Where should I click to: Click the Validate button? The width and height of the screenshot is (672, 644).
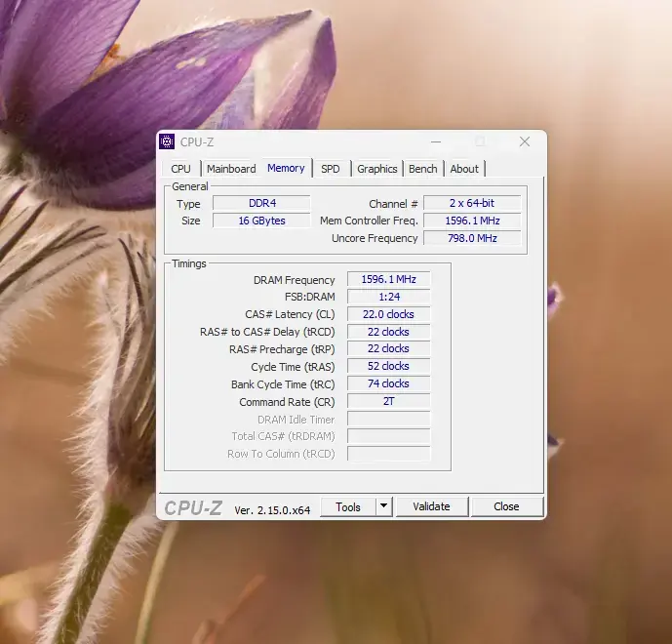point(431,506)
